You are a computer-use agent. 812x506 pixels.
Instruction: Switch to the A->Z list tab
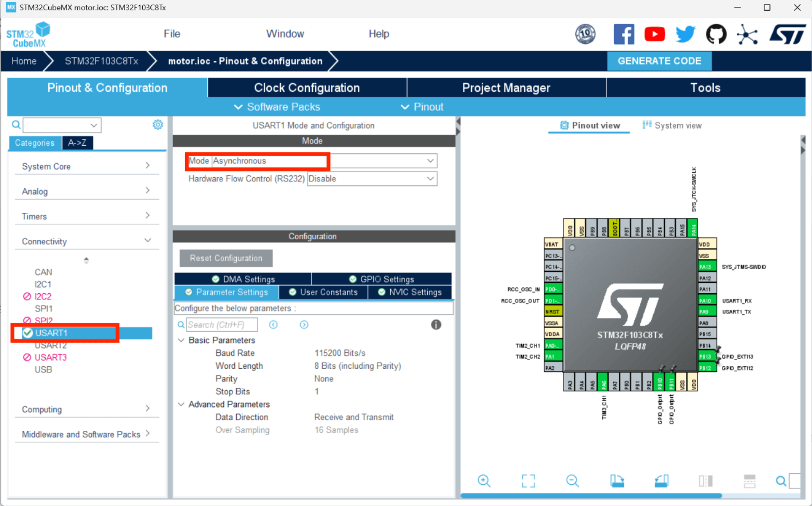[77, 143]
